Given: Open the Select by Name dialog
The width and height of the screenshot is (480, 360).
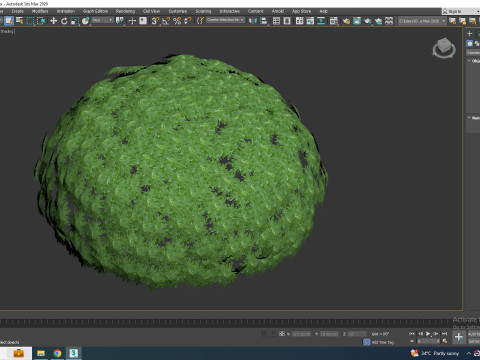Looking at the screenshot, I should pyautogui.click(x=20, y=21).
